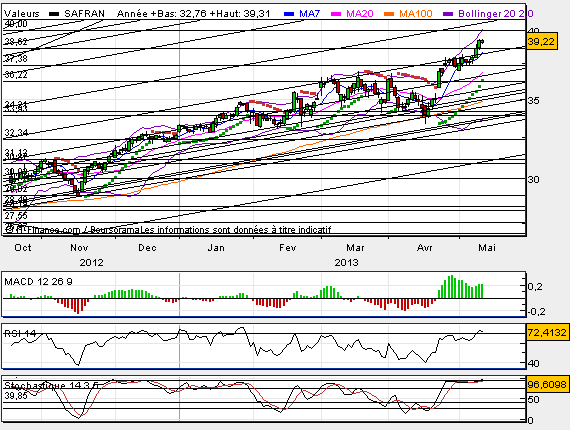
Task: Click the 'Stochastique 14 3 5' indicator title
Action: click(x=51, y=385)
